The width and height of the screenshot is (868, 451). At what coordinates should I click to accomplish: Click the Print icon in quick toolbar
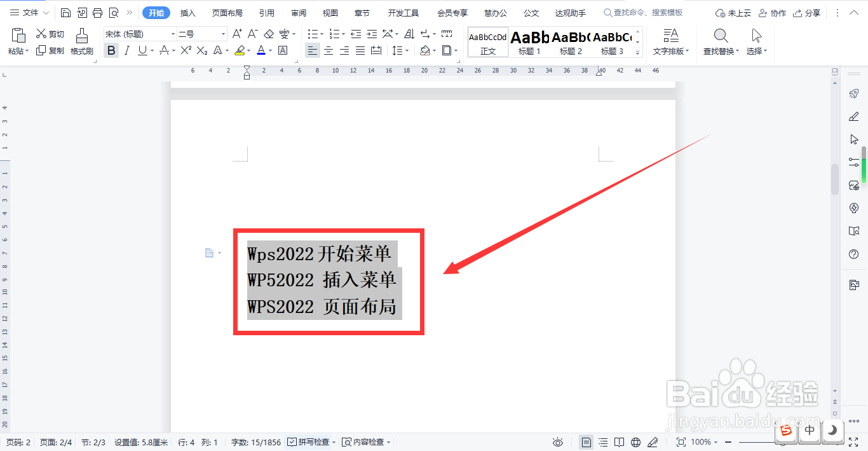97,13
